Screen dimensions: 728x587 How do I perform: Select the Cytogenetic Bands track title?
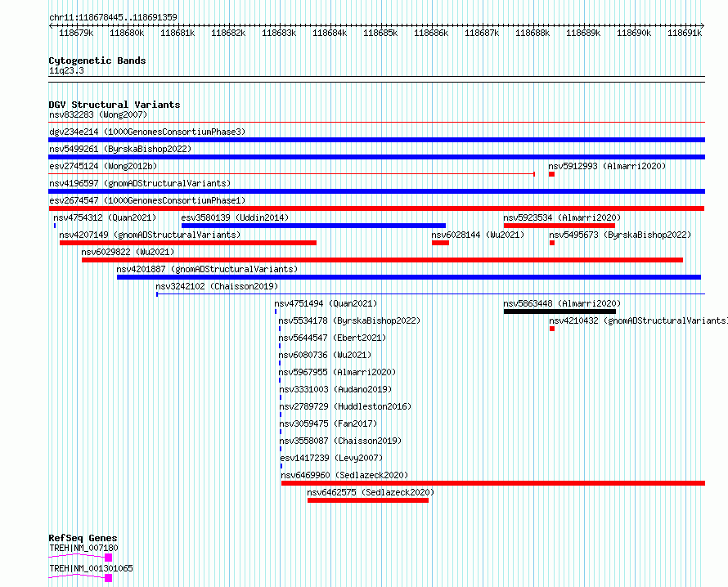click(x=97, y=60)
